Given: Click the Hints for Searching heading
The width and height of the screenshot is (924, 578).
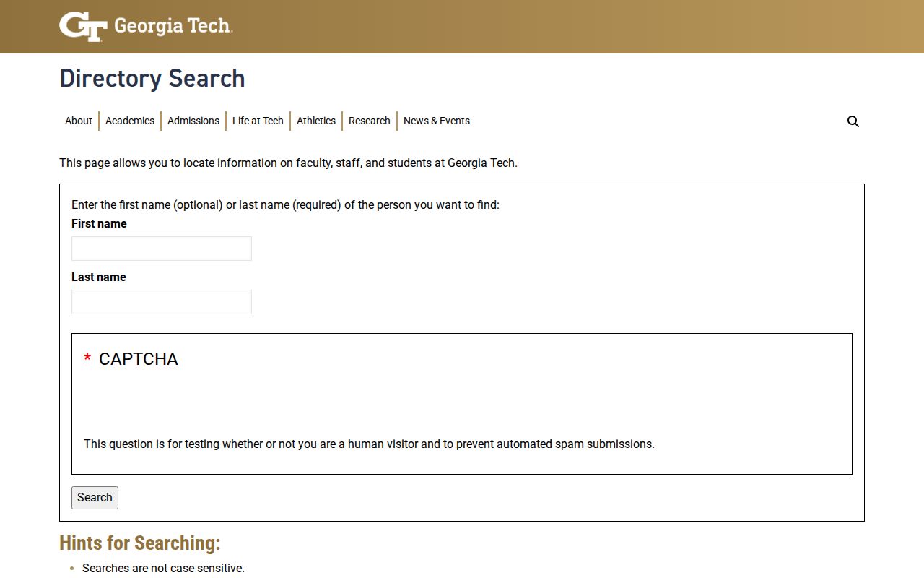Looking at the screenshot, I should (x=140, y=543).
